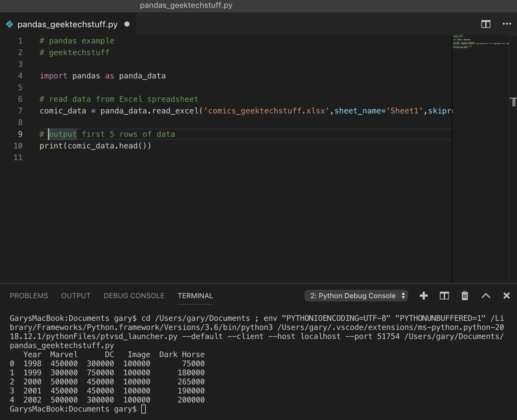Screen dimensions: 517x420
Task: Click the editor vertical scrollbar marker
Action: 513,102
